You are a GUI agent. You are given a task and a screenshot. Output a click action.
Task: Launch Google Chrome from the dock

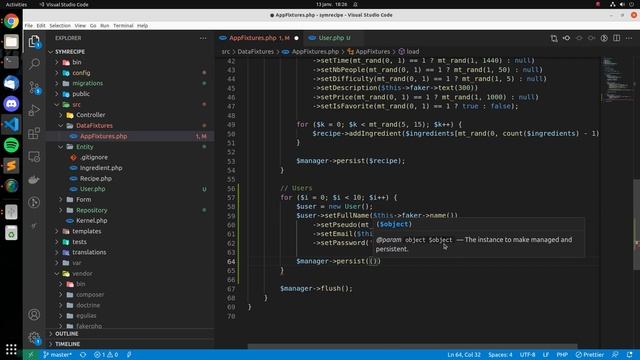[x=11, y=21]
